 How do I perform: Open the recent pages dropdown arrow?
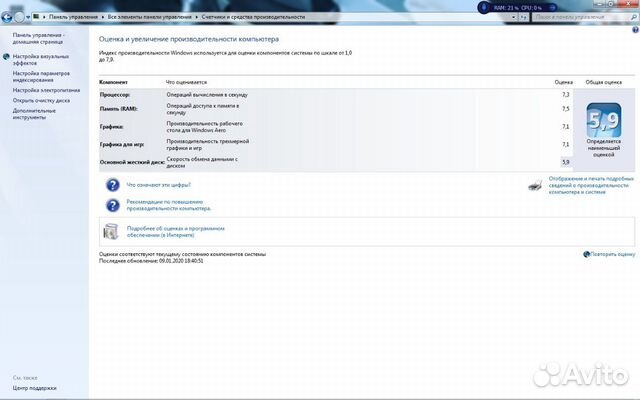click(28, 17)
